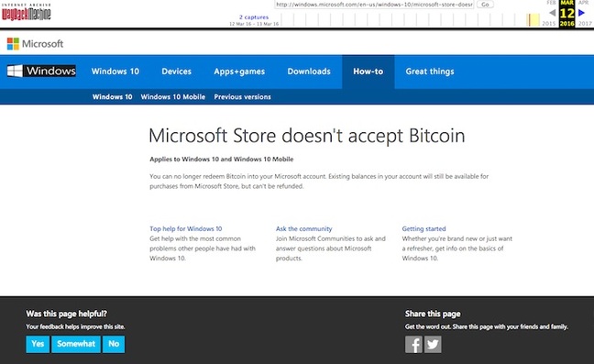The image size is (594, 364).
Task: Click the Microsoft logo
Action: pos(35,44)
